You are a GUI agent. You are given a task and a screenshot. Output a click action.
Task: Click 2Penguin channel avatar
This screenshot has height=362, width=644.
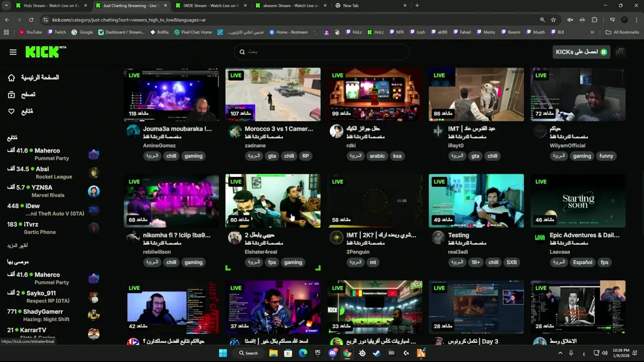point(336,238)
